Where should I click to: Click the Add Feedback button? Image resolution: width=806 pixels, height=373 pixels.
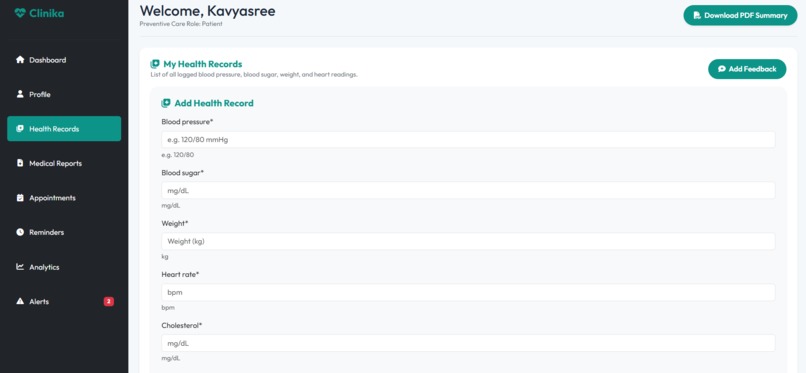(x=747, y=69)
